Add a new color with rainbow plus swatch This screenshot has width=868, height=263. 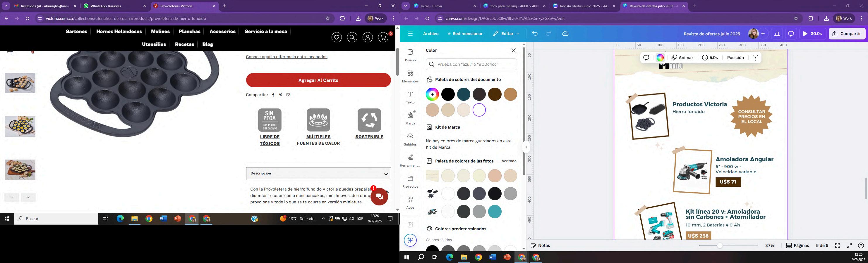point(432,94)
